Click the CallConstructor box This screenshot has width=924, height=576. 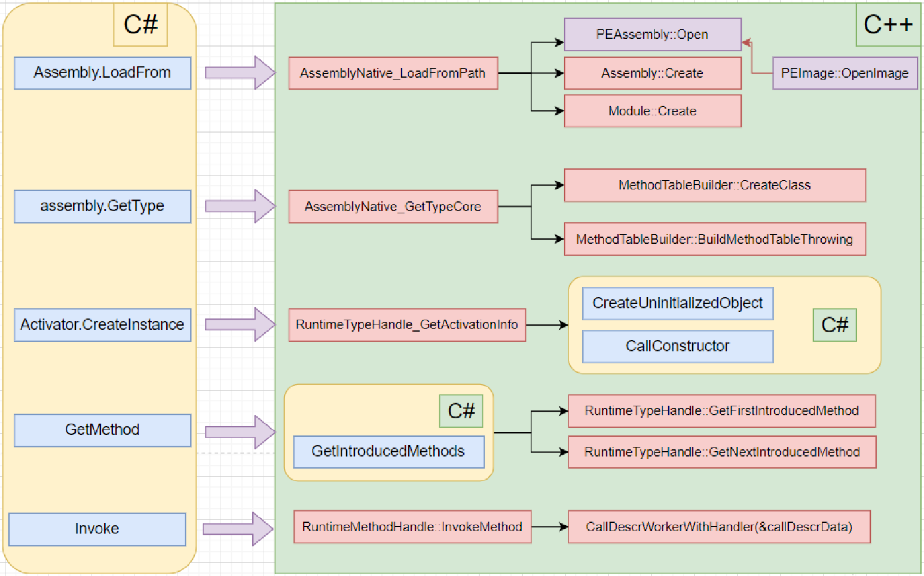tap(677, 346)
